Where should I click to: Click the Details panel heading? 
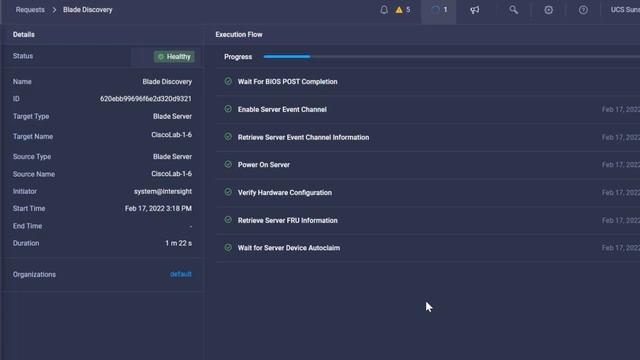click(x=24, y=35)
